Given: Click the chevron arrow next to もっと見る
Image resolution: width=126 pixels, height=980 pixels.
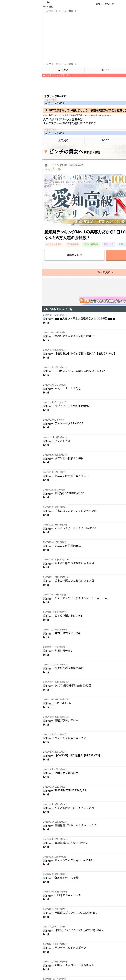Looking at the screenshot, I should [x=113, y=272].
